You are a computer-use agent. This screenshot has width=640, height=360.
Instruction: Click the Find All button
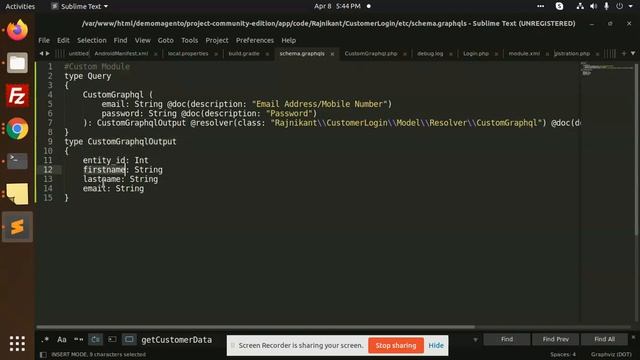pos(604,339)
